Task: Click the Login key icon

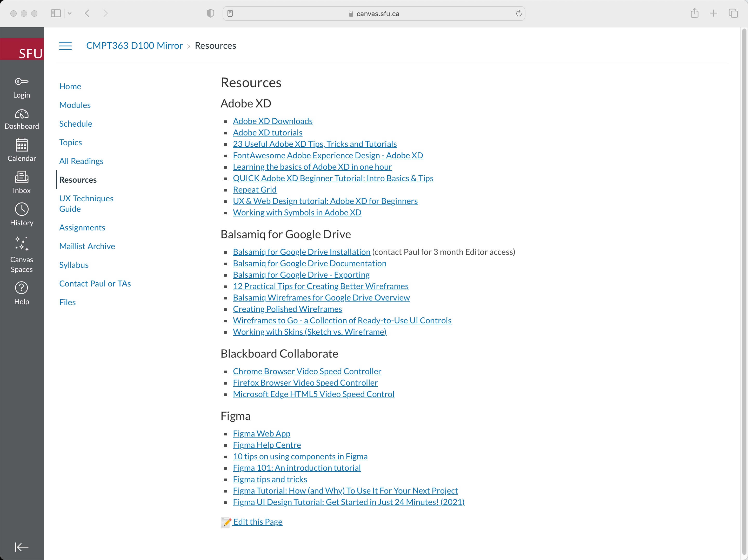Action: coord(22,81)
